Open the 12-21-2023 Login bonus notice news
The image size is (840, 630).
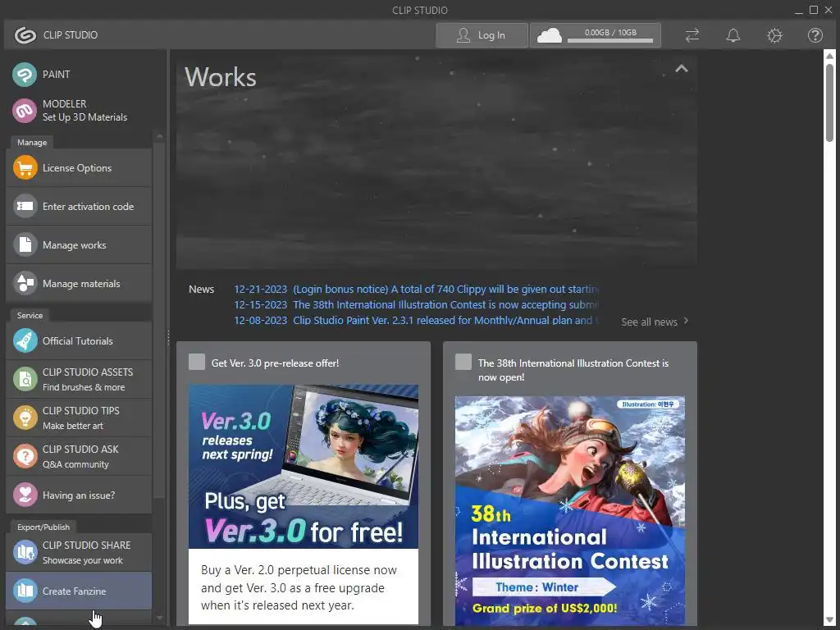pyautogui.click(x=416, y=290)
